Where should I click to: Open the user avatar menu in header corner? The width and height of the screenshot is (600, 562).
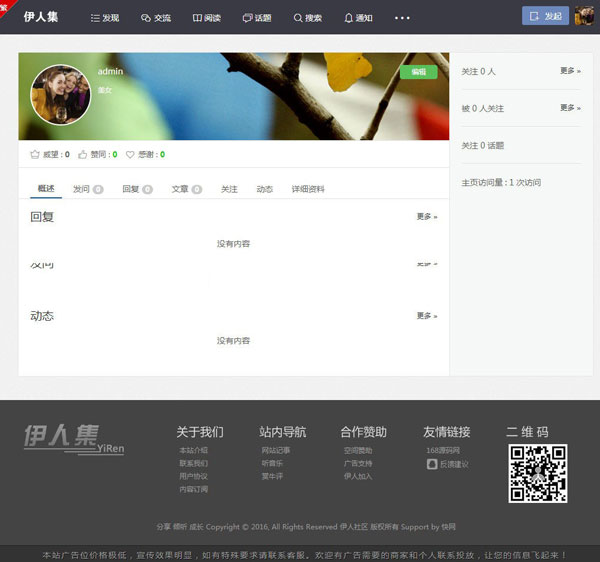(x=584, y=16)
